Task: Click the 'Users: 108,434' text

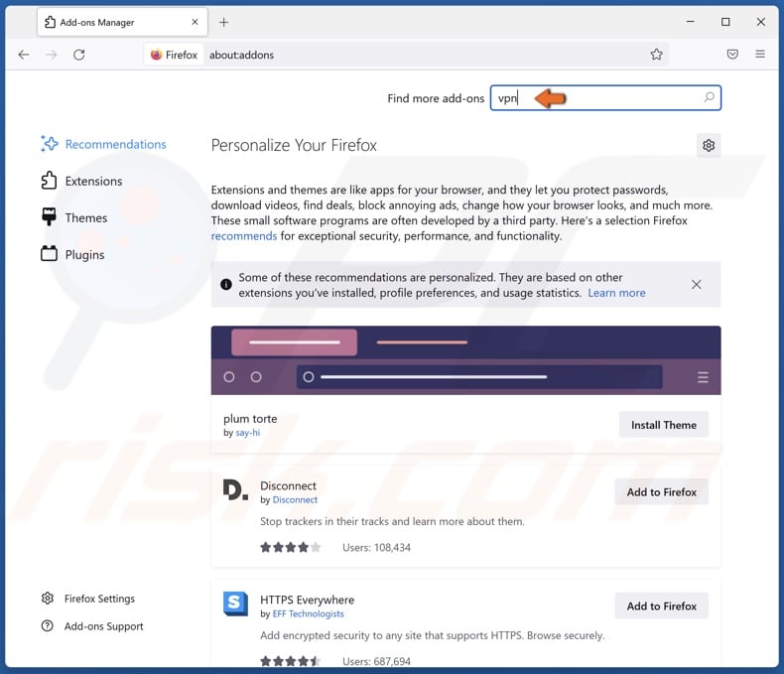Action: [376, 548]
